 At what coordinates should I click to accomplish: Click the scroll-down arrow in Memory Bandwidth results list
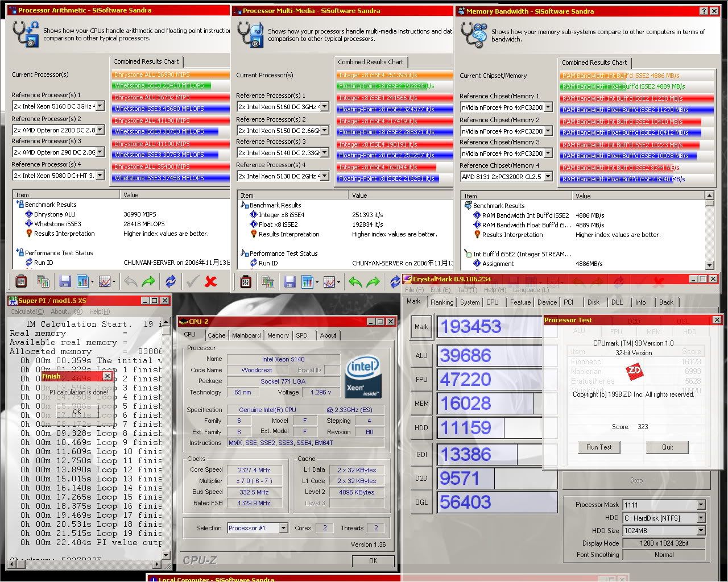point(709,265)
